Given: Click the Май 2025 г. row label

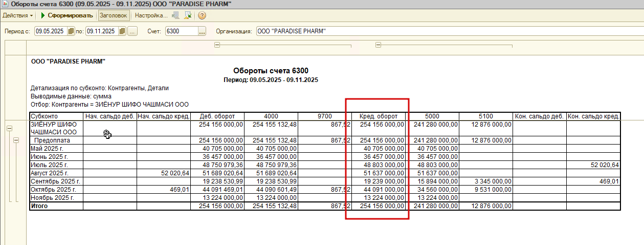Looking at the screenshot, I should point(48,149).
